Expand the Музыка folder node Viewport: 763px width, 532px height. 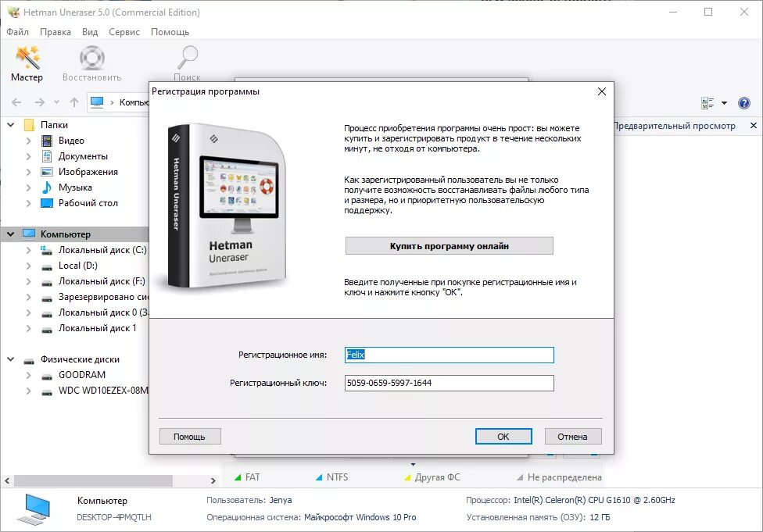click(29, 187)
